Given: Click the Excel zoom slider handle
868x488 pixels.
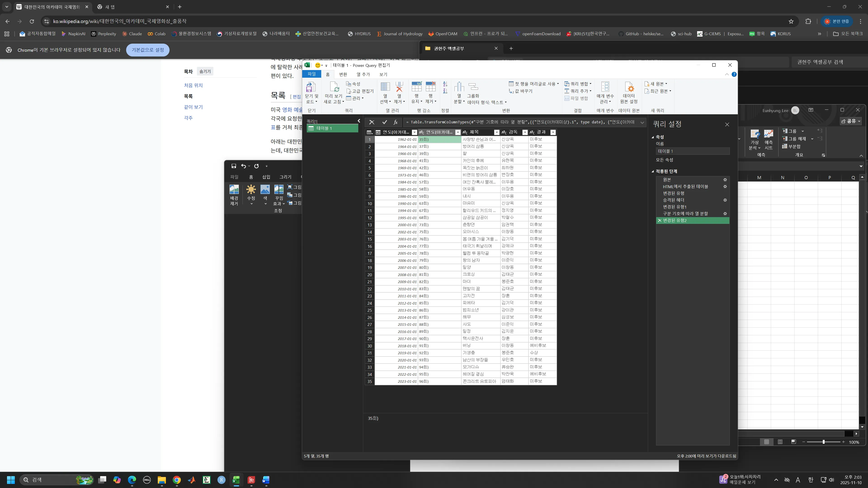Looking at the screenshot, I should coord(823,442).
